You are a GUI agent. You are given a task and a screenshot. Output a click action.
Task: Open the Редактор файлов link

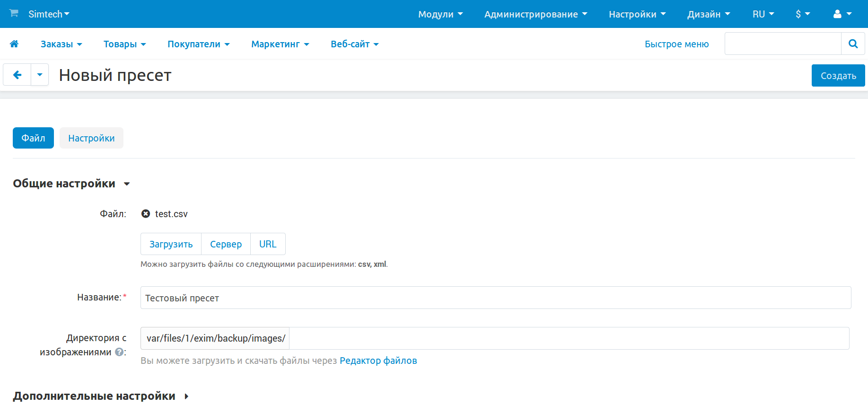click(378, 361)
